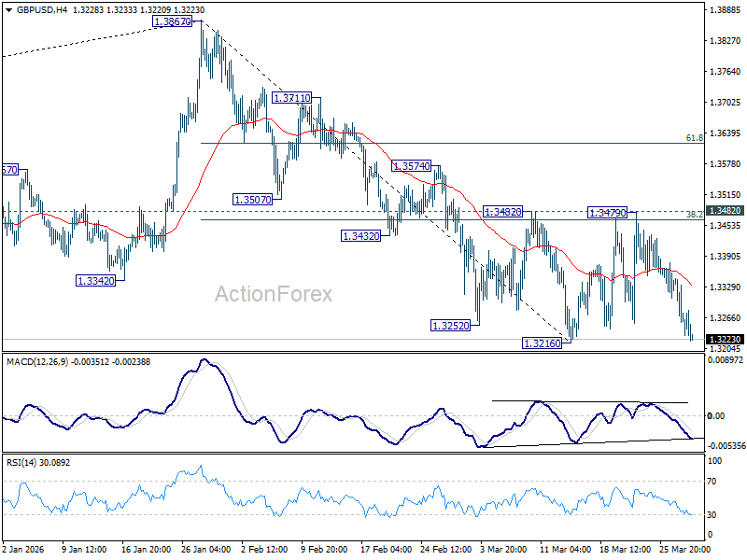Select the 1.34790 peak price label
Screen dimensions: 747x560
(x=607, y=213)
